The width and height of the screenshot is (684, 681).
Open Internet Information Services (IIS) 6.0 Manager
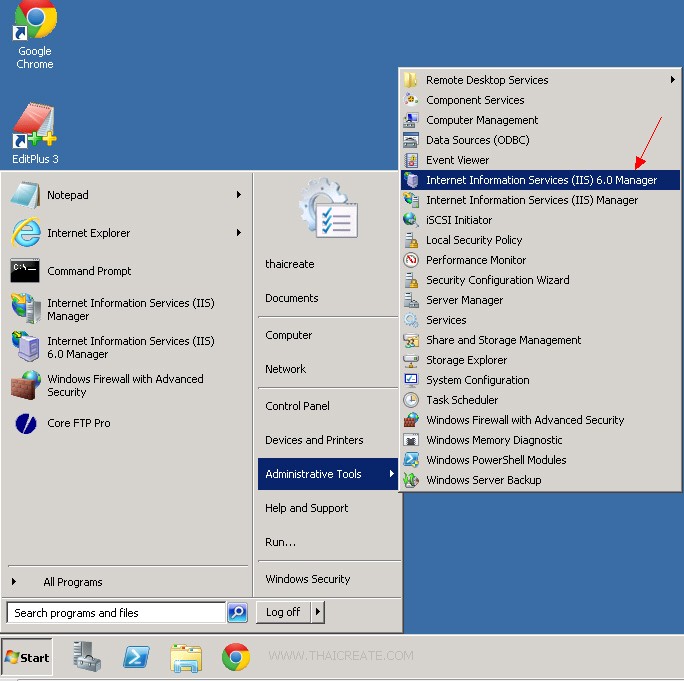(x=540, y=180)
